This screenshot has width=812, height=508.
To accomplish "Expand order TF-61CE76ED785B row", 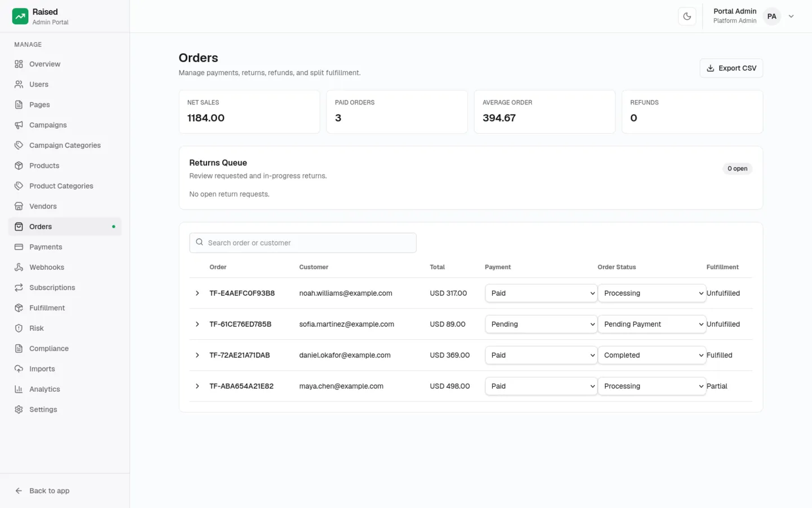I will pyautogui.click(x=197, y=324).
